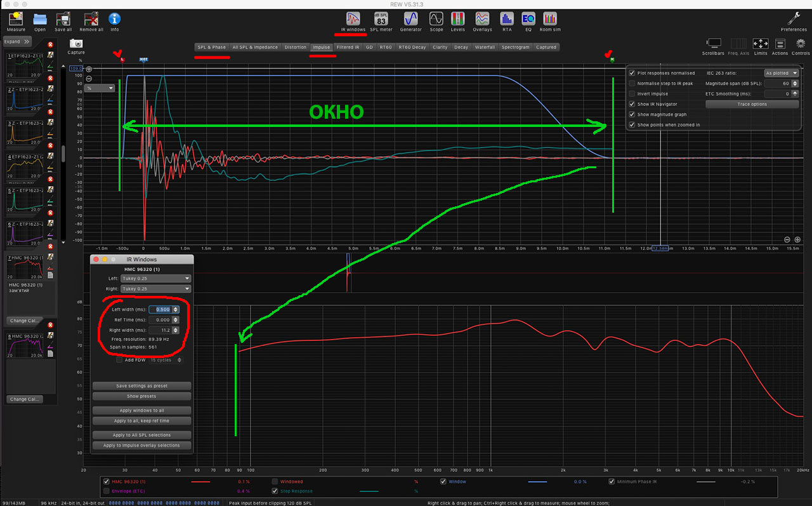
Task: Hide the HMC 96320 (1) trace
Action: click(107, 482)
